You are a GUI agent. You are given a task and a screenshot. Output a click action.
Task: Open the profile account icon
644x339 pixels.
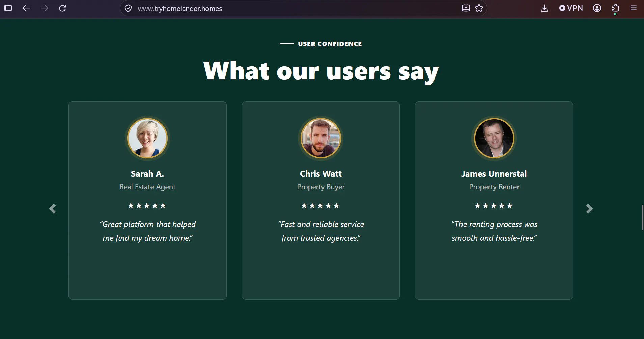pos(597,8)
